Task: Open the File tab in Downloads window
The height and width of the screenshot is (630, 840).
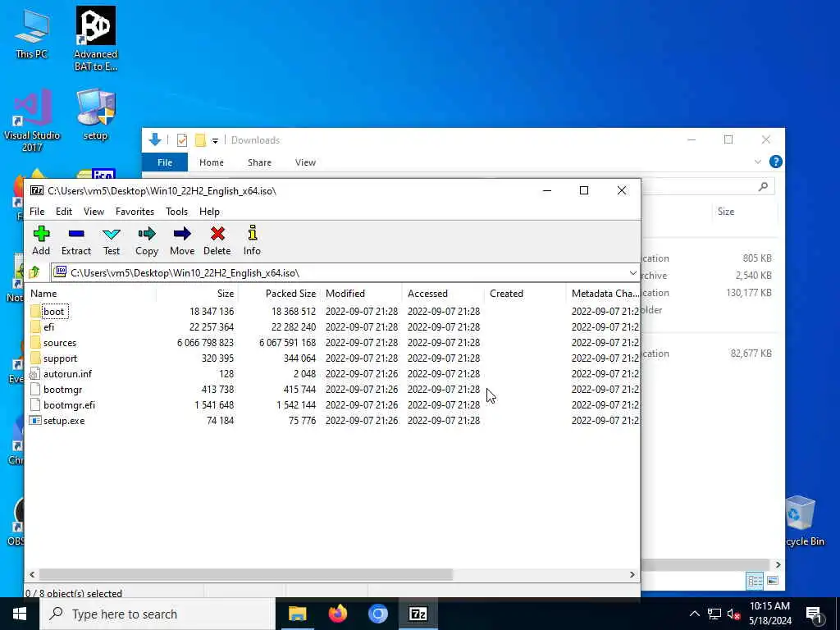Action: point(165,162)
